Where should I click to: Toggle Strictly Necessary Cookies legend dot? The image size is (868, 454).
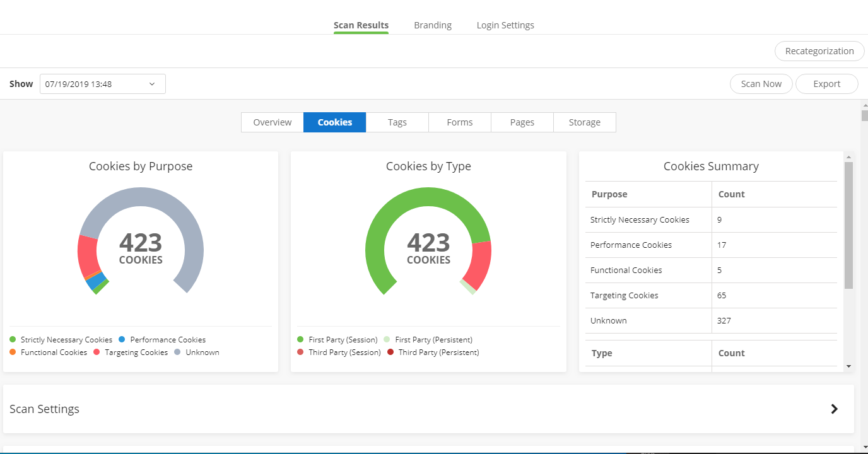(13, 340)
